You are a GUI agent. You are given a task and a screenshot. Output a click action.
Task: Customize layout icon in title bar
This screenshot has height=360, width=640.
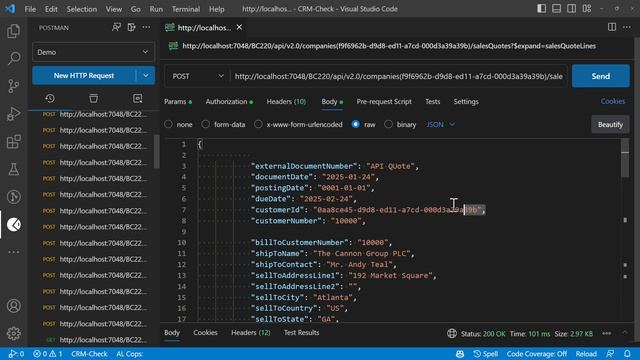[x=587, y=9]
